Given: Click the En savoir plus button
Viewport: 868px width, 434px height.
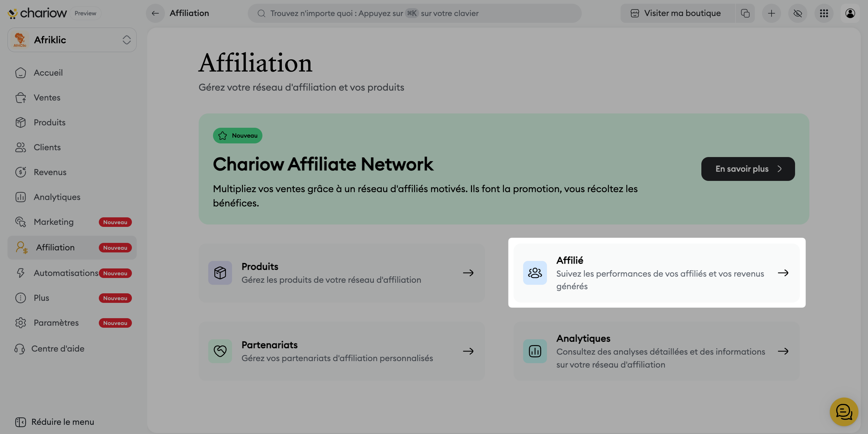Looking at the screenshot, I should tap(748, 169).
